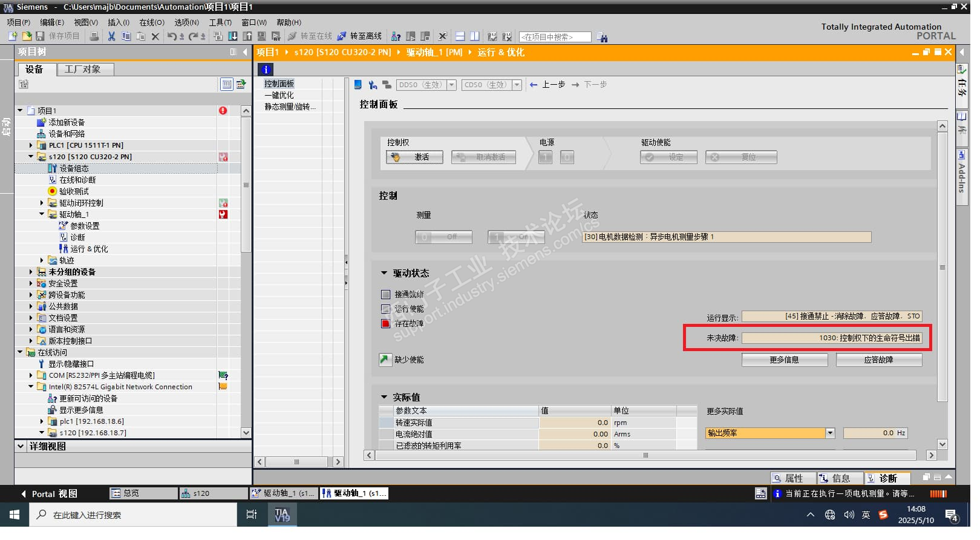The width and height of the screenshot is (980, 540).
Task: Click the volume icon in system tray
Action: (849, 515)
